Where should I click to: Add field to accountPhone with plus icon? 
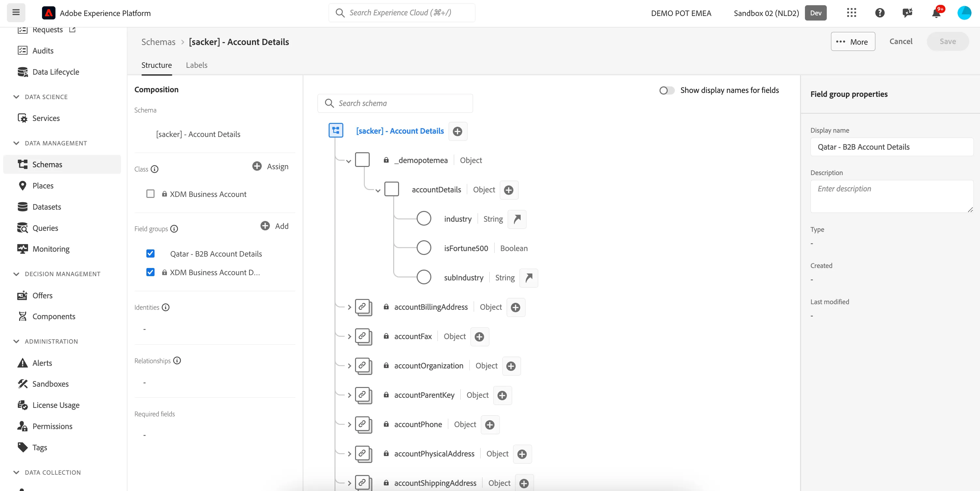pos(490,425)
